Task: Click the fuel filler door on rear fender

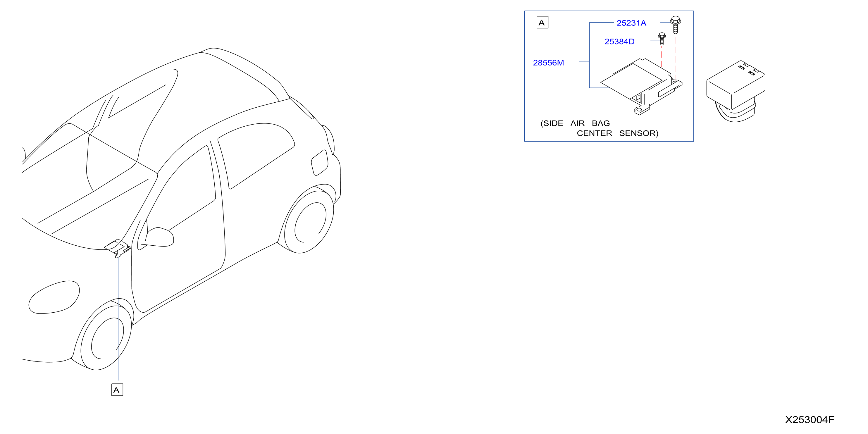Action: (319, 163)
